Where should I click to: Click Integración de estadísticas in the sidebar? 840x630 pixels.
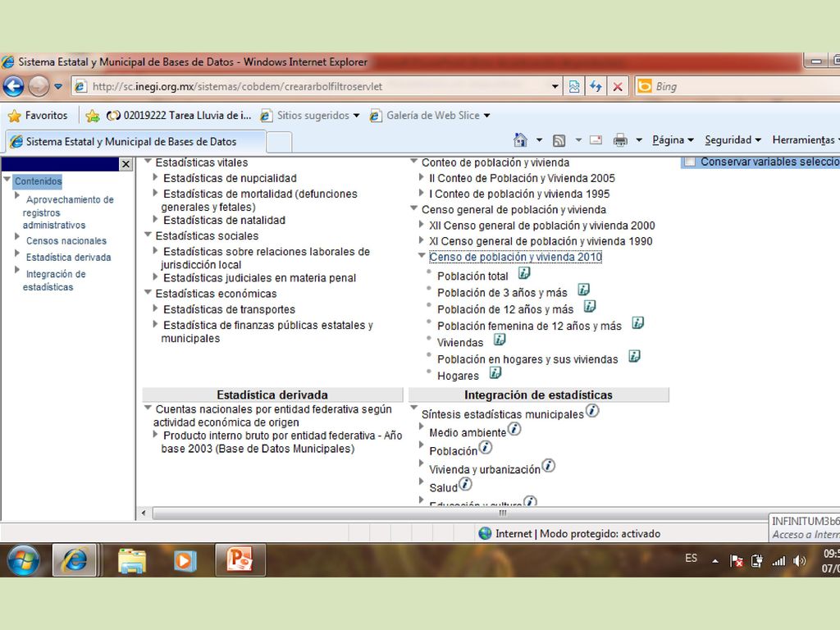pyautogui.click(x=54, y=281)
